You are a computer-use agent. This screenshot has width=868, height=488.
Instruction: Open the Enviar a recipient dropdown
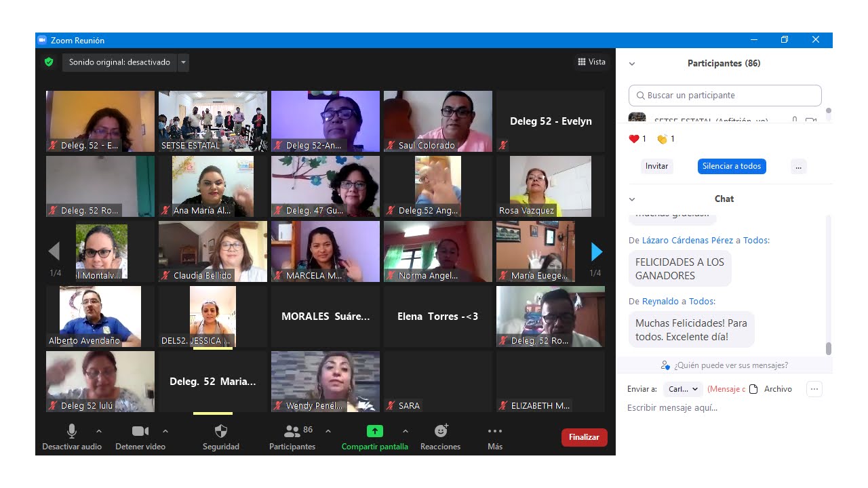[x=683, y=389]
